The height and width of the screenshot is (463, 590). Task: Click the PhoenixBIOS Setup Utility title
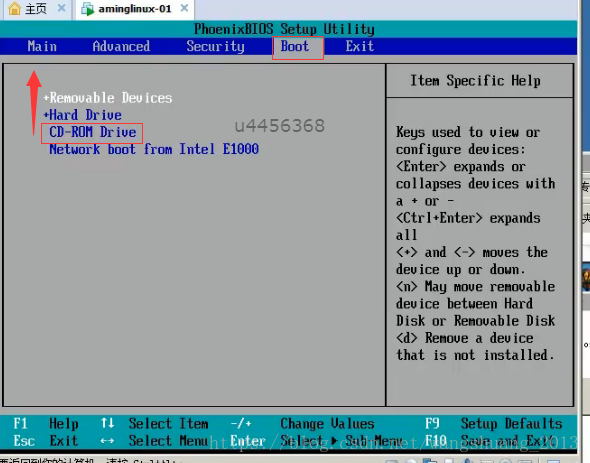(284, 29)
